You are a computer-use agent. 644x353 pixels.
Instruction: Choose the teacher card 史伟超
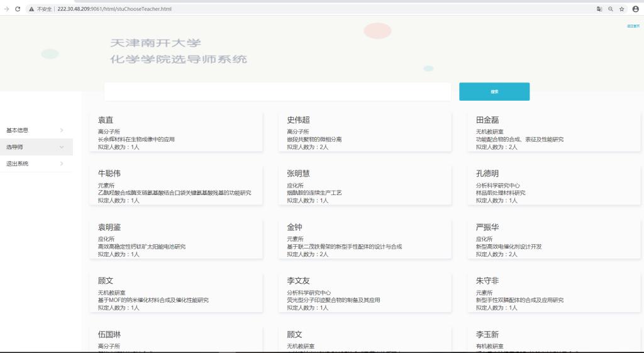365,132
